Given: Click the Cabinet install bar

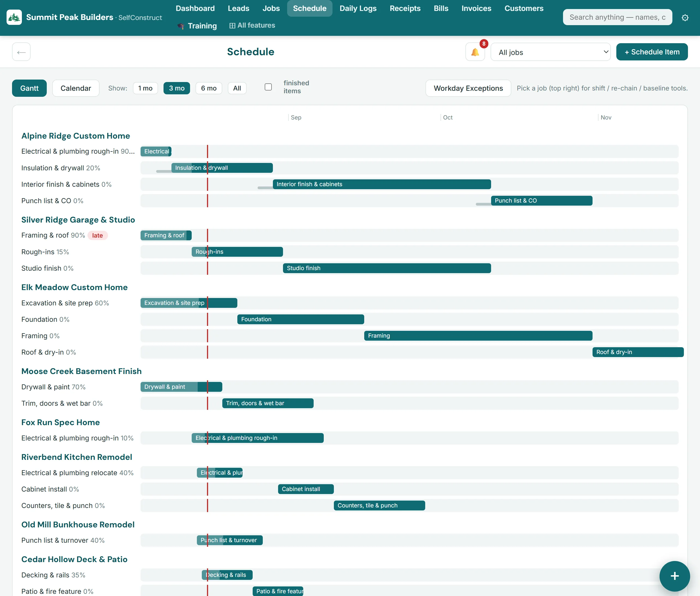Looking at the screenshot, I should [x=306, y=489].
